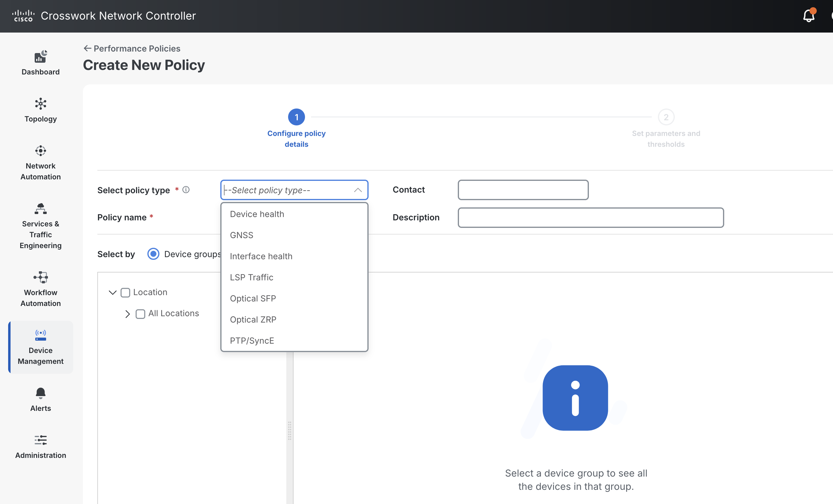Open the Dashboard sidebar icon
The height and width of the screenshot is (504, 833).
[41, 57]
